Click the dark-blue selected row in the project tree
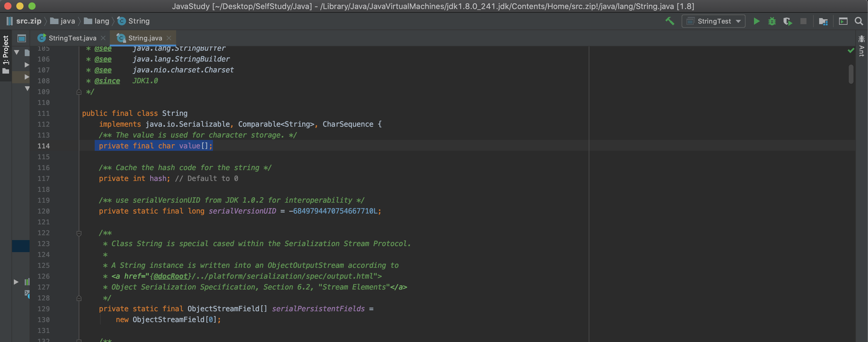 point(21,246)
